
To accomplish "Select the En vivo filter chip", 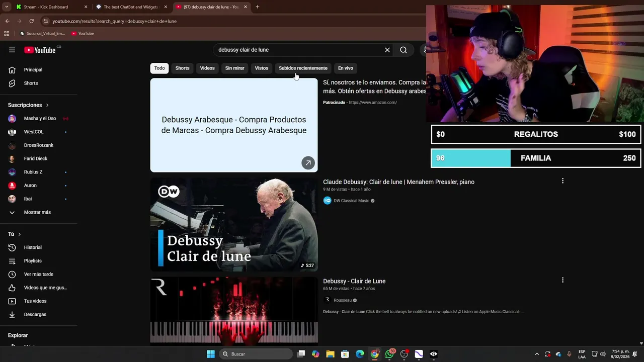I will pos(346,68).
